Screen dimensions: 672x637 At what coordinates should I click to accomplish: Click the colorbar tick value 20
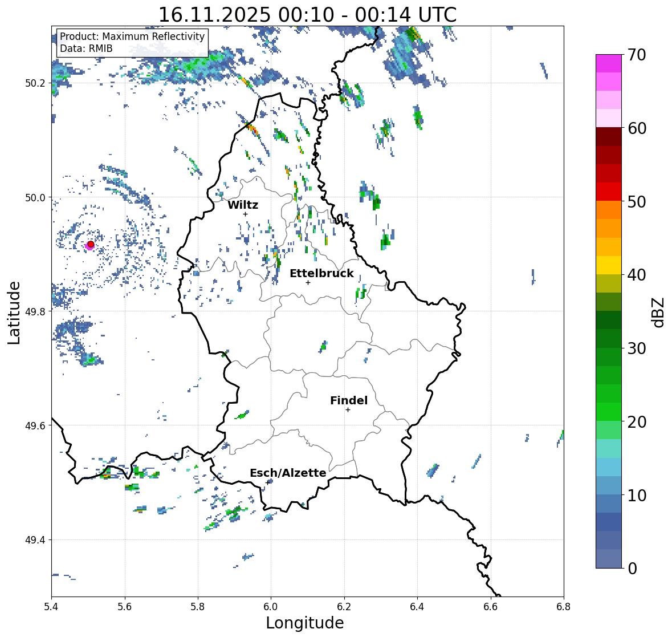pyautogui.click(x=637, y=422)
